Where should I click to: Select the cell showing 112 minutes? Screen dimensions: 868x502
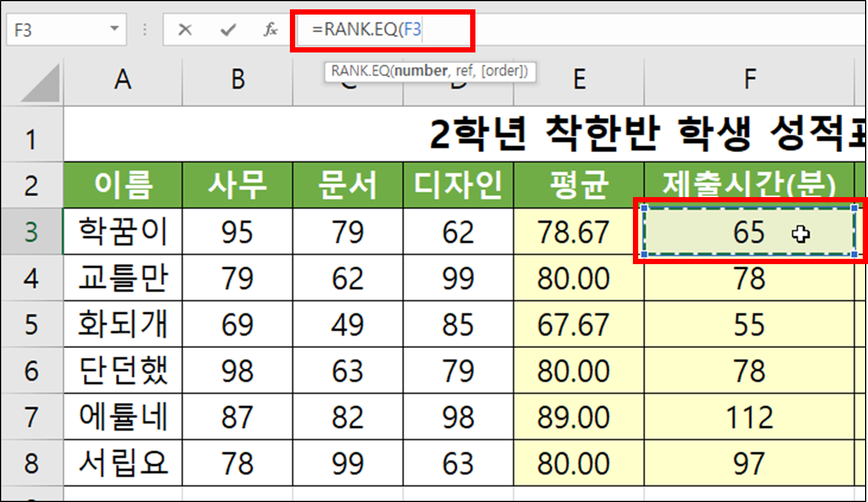click(748, 416)
